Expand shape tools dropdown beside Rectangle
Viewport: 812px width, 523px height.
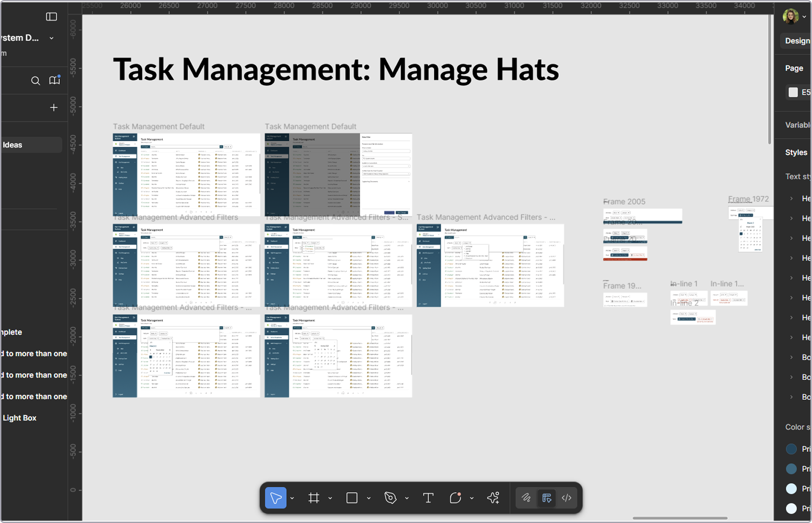(369, 498)
